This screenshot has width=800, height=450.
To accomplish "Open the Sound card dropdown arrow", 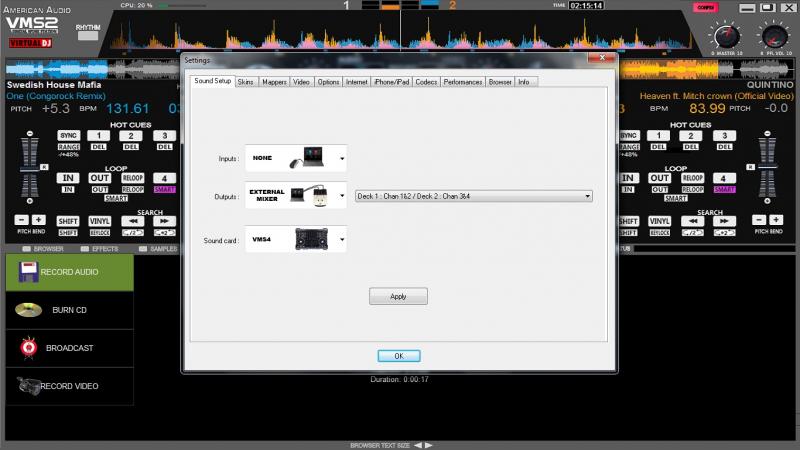I will (342, 239).
